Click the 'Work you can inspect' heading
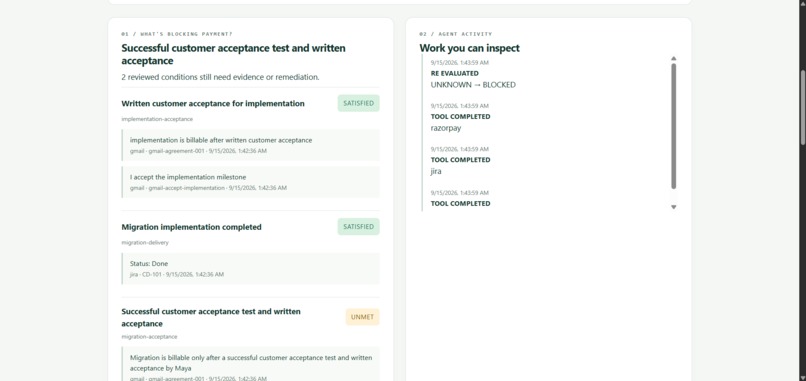806x381 pixels. pyautogui.click(x=469, y=48)
